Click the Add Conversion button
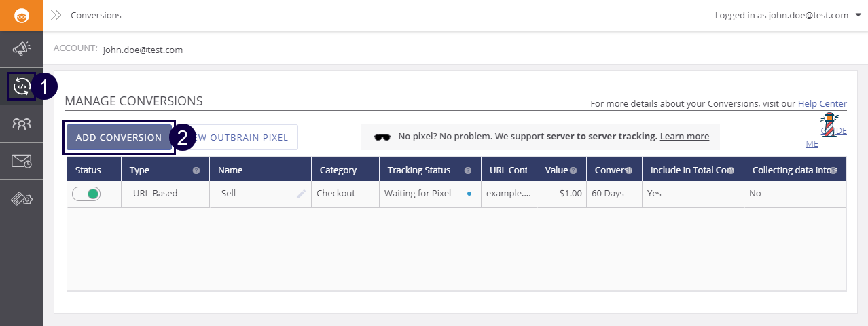This screenshot has height=326, width=868. 119,137
